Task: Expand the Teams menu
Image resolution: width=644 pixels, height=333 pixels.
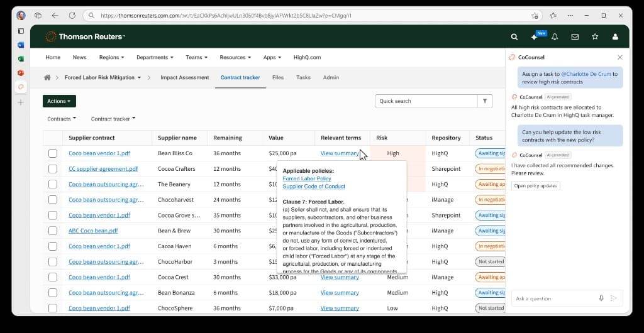Action: click(196, 57)
